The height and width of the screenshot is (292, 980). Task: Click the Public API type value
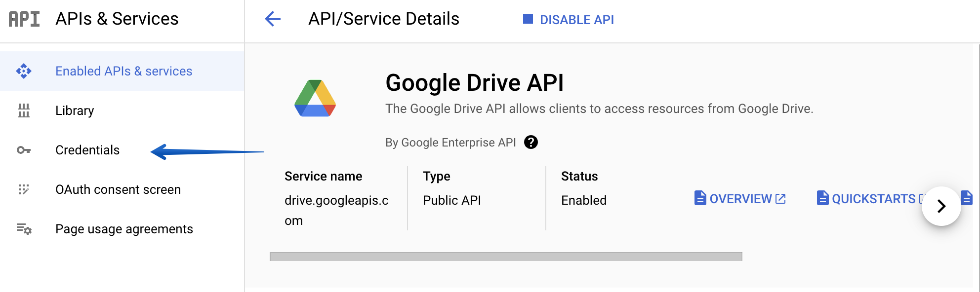tap(452, 200)
